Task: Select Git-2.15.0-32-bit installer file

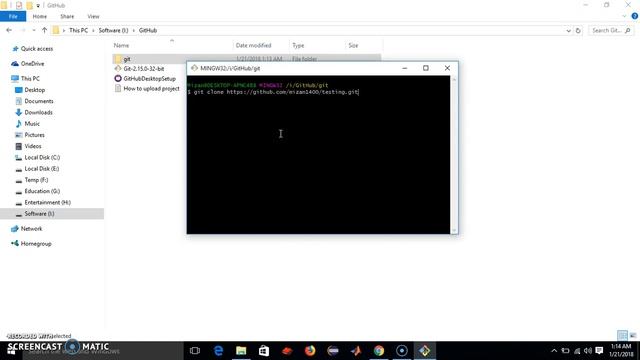Action: [144, 69]
